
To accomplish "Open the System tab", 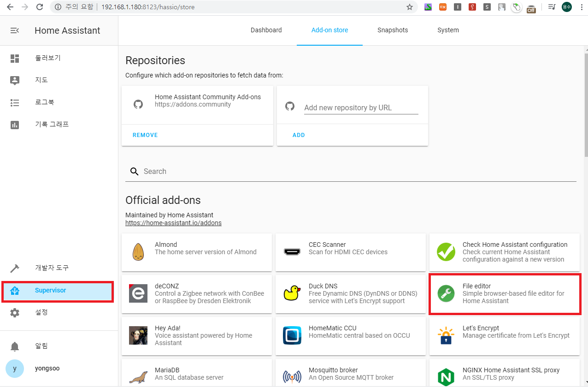I will pos(448,30).
